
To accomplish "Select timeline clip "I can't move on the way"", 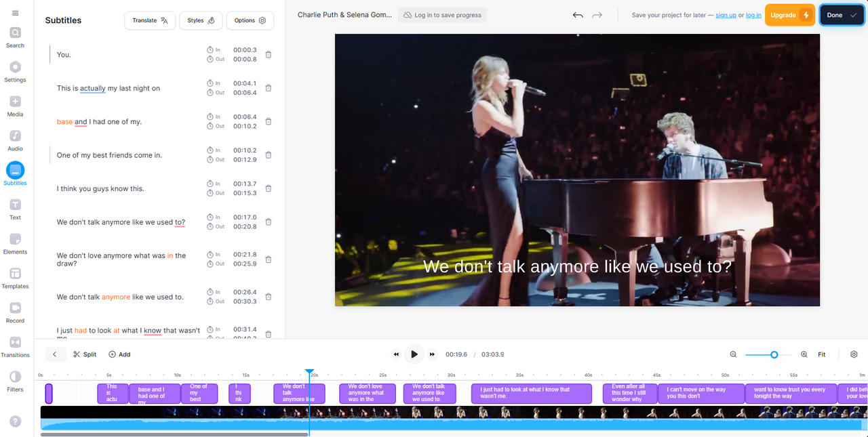I will [x=701, y=394].
